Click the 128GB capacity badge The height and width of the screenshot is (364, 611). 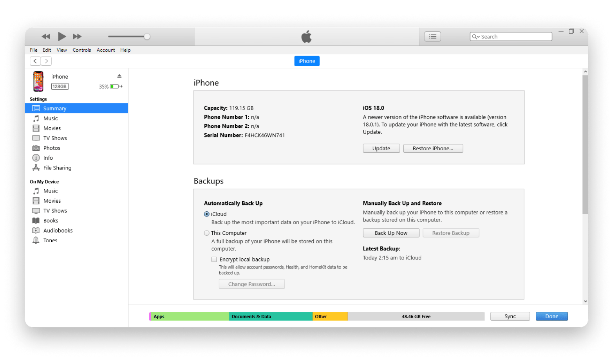tap(60, 86)
